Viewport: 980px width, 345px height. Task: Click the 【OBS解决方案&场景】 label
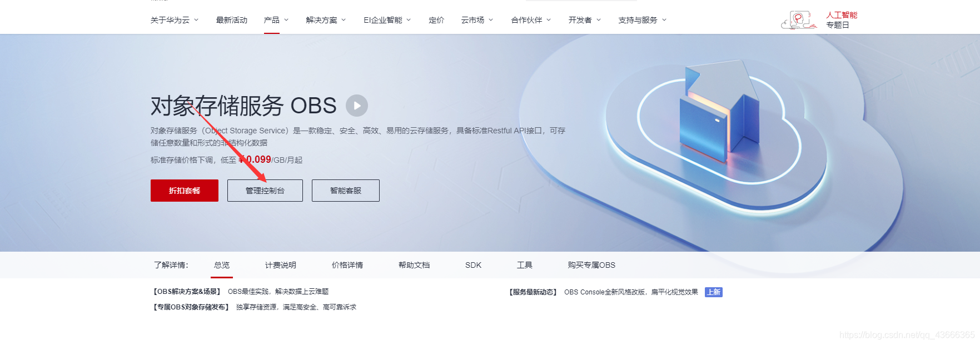point(187,292)
